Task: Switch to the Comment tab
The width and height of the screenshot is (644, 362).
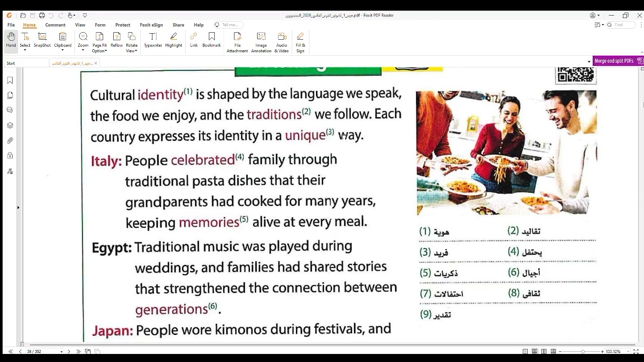Action: (x=55, y=25)
